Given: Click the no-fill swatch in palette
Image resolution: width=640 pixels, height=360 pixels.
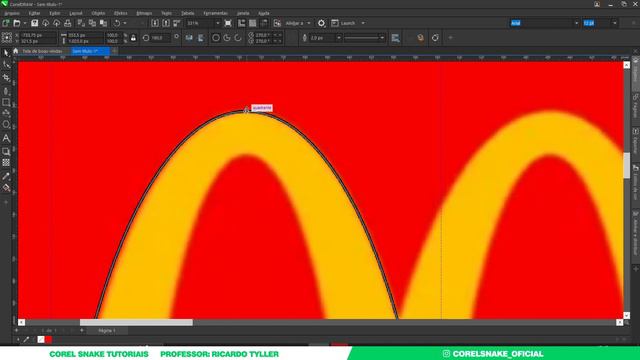Looking at the screenshot, I should 41,339.
